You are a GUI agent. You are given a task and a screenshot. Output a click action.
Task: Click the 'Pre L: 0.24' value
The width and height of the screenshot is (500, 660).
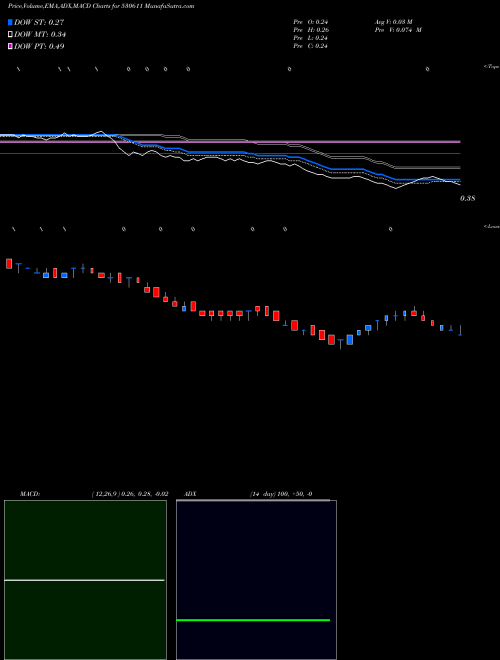311,38
